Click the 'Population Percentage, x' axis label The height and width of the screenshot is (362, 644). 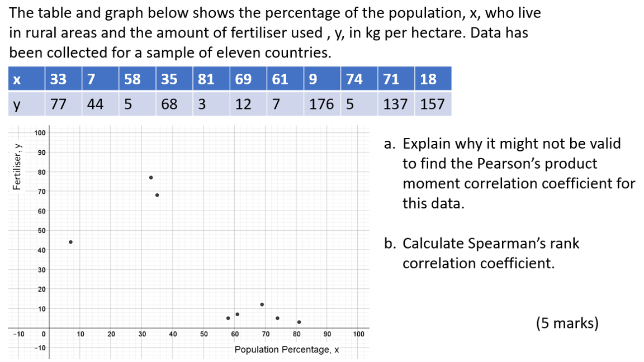(287, 350)
